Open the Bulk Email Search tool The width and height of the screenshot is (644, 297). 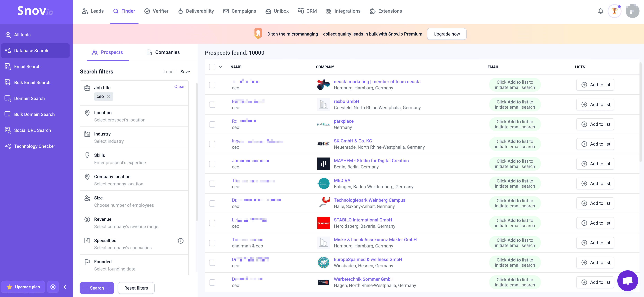click(x=32, y=82)
